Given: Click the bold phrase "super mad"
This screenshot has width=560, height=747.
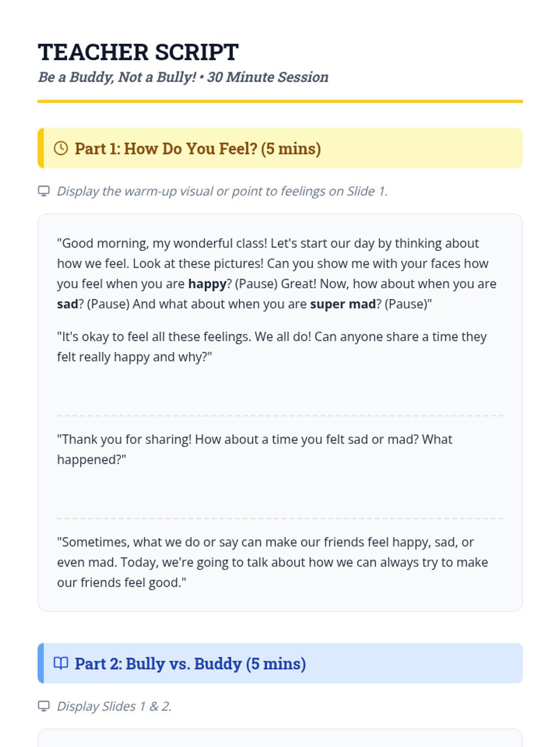Looking at the screenshot, I should [x=343, y=304].
